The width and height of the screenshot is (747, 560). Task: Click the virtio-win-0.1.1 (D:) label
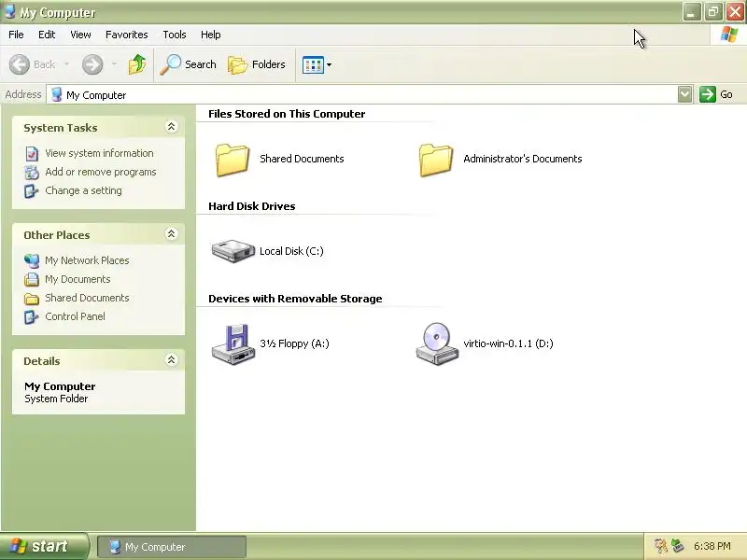point(508,343)
